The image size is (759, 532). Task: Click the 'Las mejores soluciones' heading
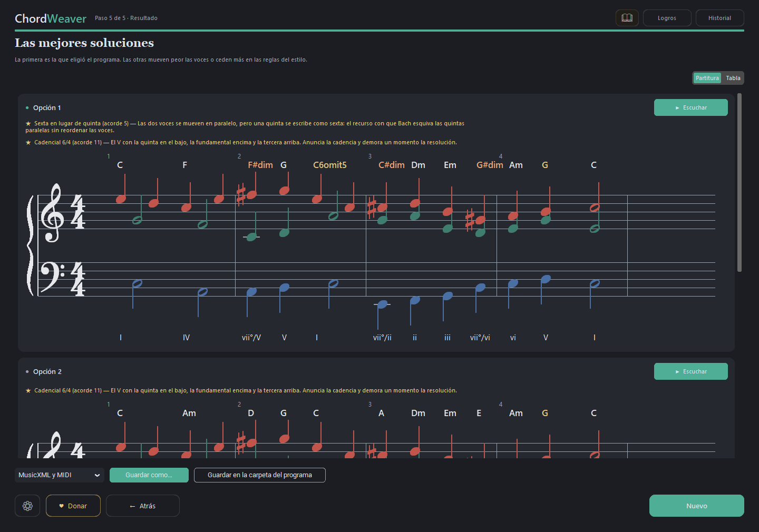tap(84, 43)
